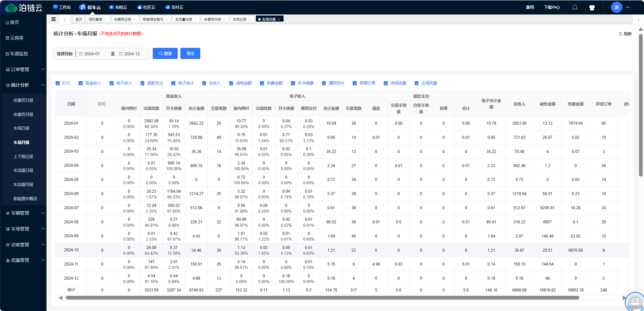Toggle the sidebar collapse hamburger icon
This screenshot has width=644, height=311.
tap(53, 19)
